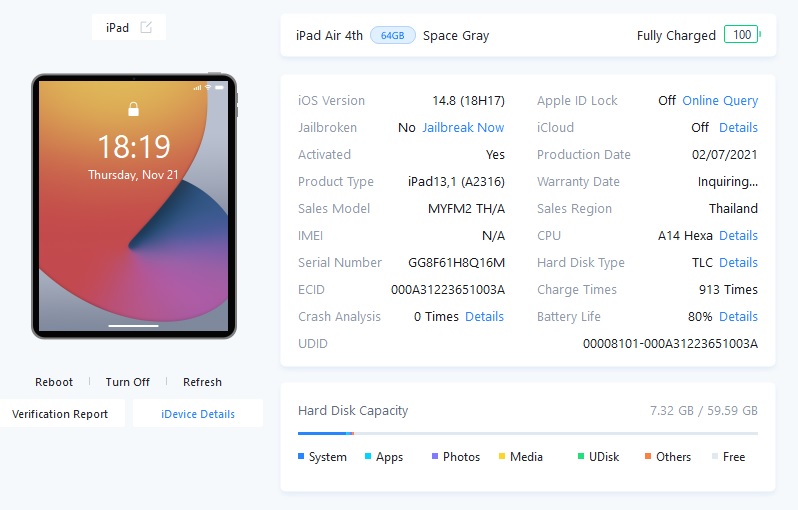Click the Media legend yellow square
Image resolution: width=798 pixels, height=510 pixels.
[502, 456]
